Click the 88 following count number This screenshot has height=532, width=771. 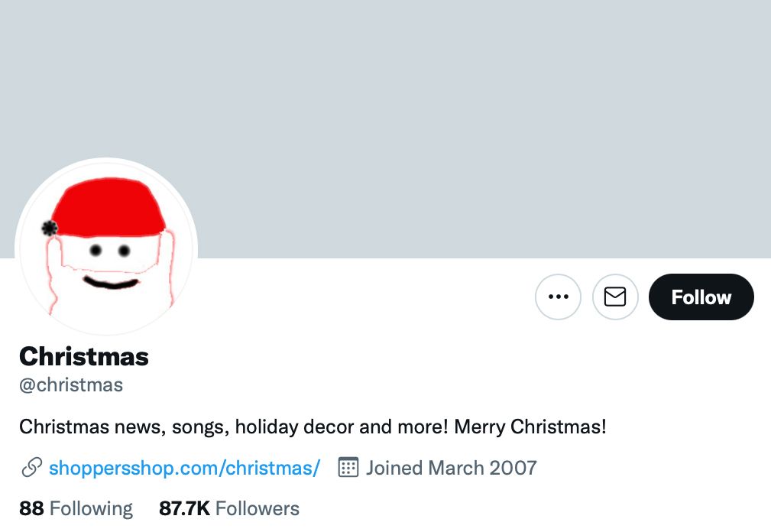click(31, 508)
